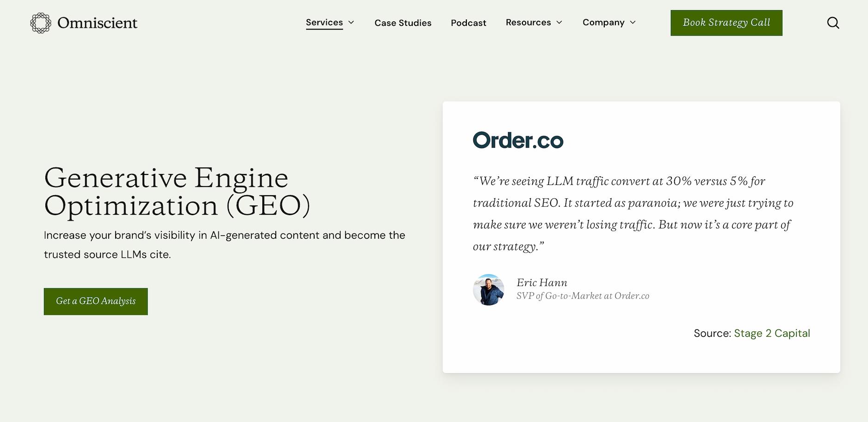This screenshot has width=868, height=422.
Task: Open the search icon
Action: click(x=833, y=23)
